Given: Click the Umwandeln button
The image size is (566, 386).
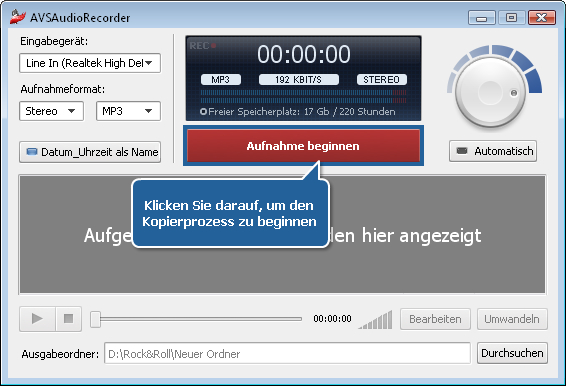Looking at the screenshot, I should pyautogui.click(x=512, y=319).
